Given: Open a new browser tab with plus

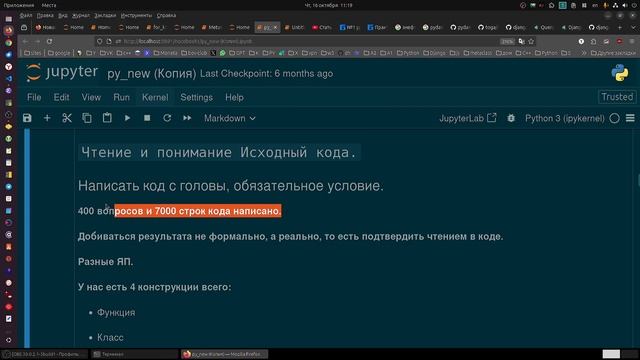Looking at the screenshot, I should click(x=620, y=27).
